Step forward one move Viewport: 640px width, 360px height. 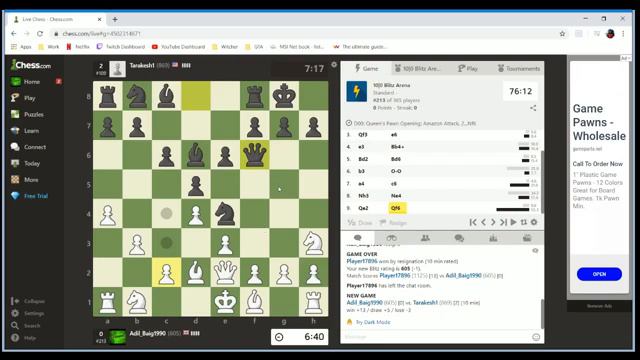493,222
